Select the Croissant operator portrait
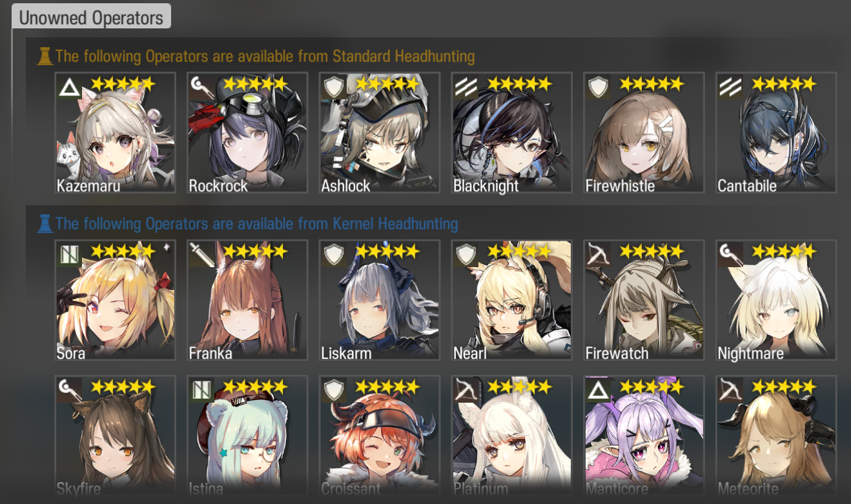 380,436
